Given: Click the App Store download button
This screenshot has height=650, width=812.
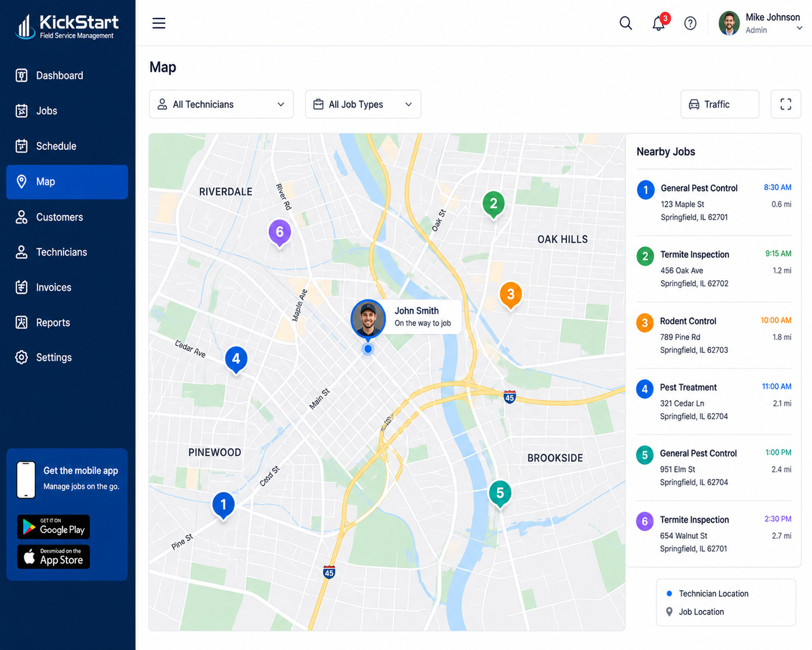Looking at the screenshot, I should coord(53,557).
